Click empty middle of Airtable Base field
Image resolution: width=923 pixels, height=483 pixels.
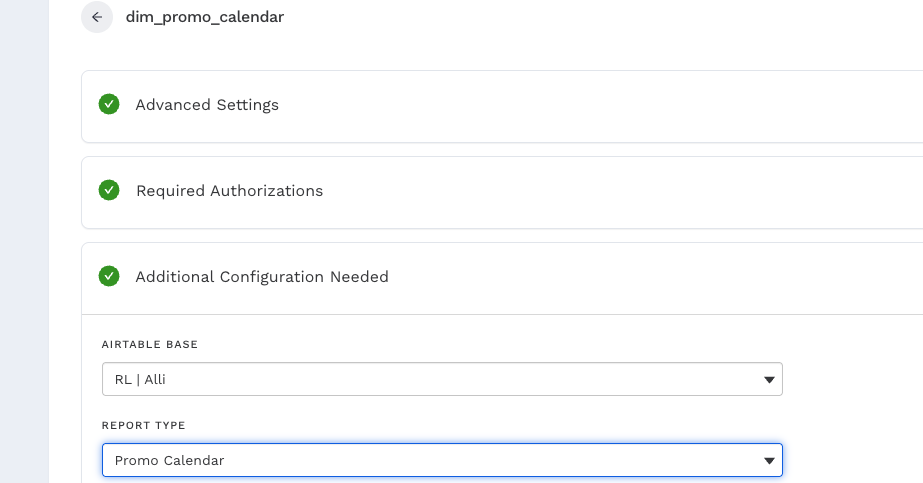pyautogui.click(x=450, y=380)
